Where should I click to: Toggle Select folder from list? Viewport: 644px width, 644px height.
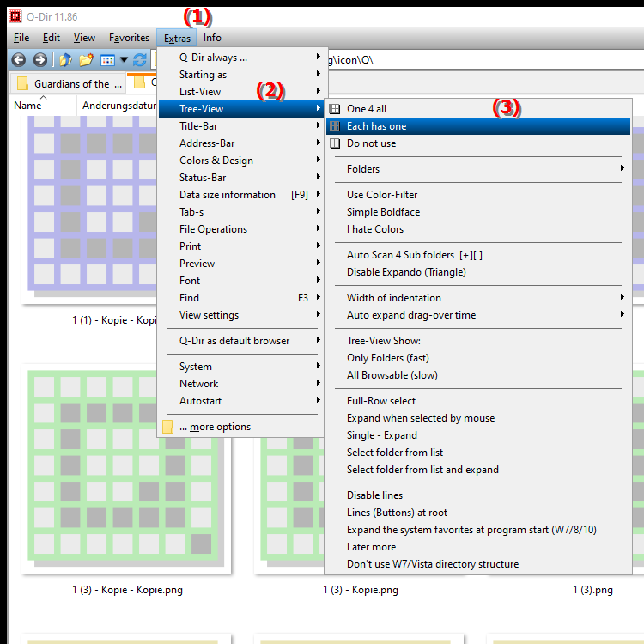(478, 453)
